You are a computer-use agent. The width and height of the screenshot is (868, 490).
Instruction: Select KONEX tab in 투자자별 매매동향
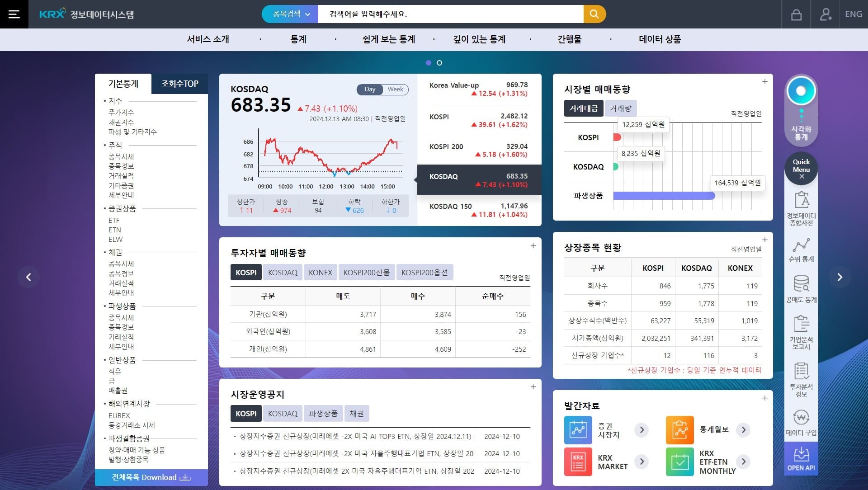pos(321,273)
